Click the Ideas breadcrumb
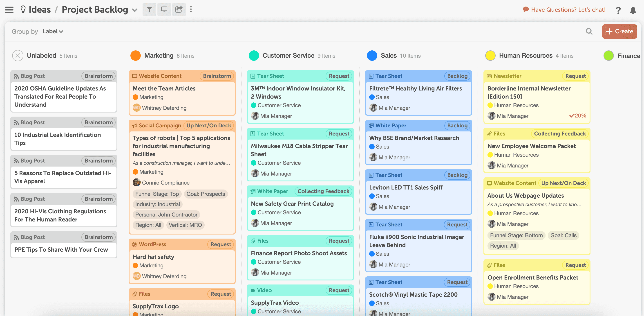This screenshot has height=316, width=644. click(40, 9)
